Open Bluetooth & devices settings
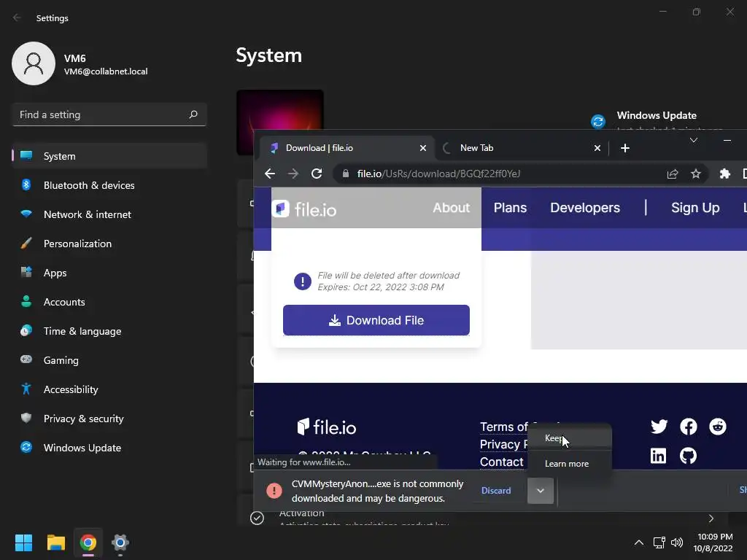Viewport: 747px width, 560px height. [x=109, y=185]
